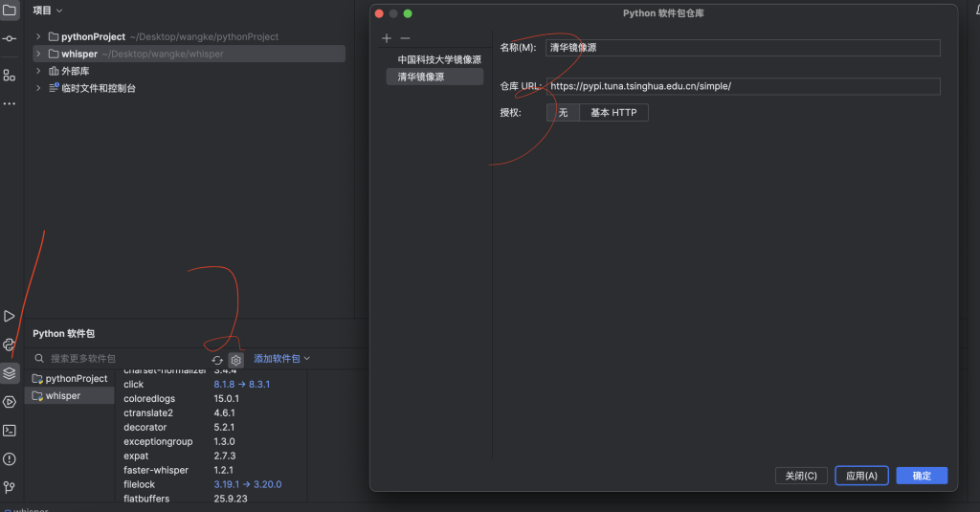The height and width of the screenshot is (512, 980).
Task: Open the Terminal tool window icon
Action: (x=10, y=431)
